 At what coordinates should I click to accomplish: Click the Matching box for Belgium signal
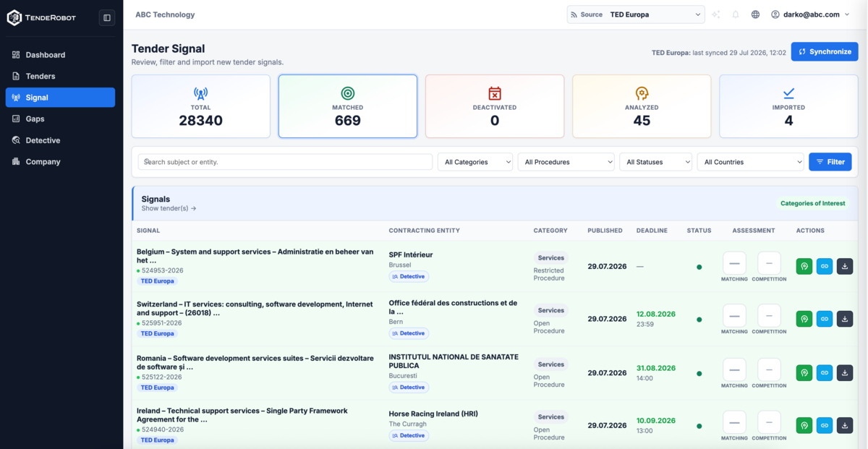pos(734,263)
